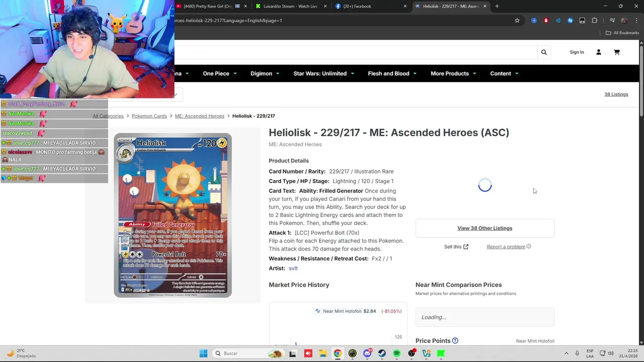This screenshot has height=362, width=644.
Task: Go to Pokemon Cards breadcrumb
Action: coord(149,116)
